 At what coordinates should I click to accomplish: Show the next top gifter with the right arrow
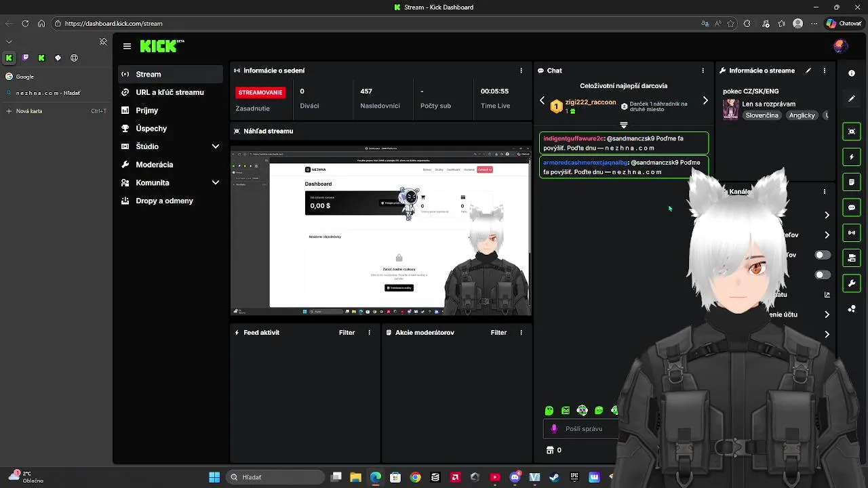pyautogui.click(x=705, y=100)
